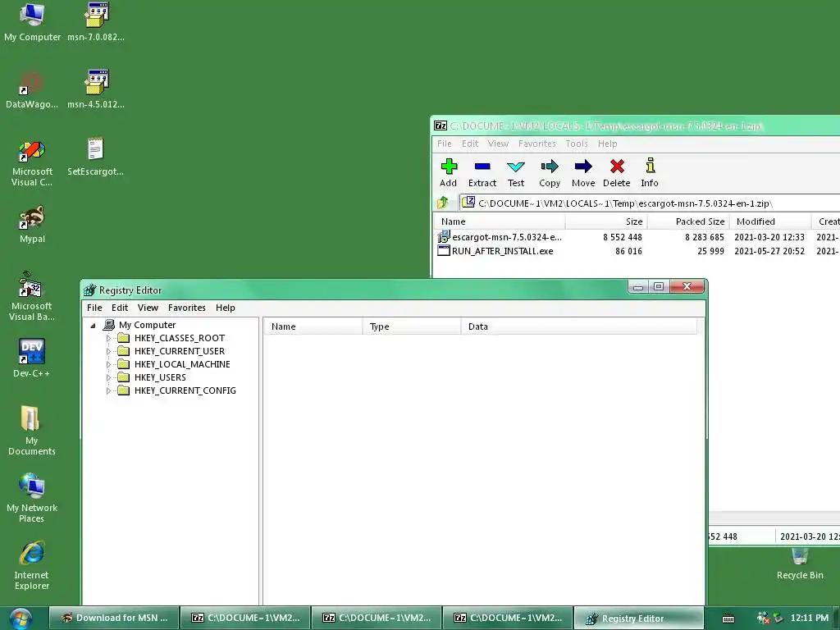Select the My Computer desktop icon

(x=32, y=22)
